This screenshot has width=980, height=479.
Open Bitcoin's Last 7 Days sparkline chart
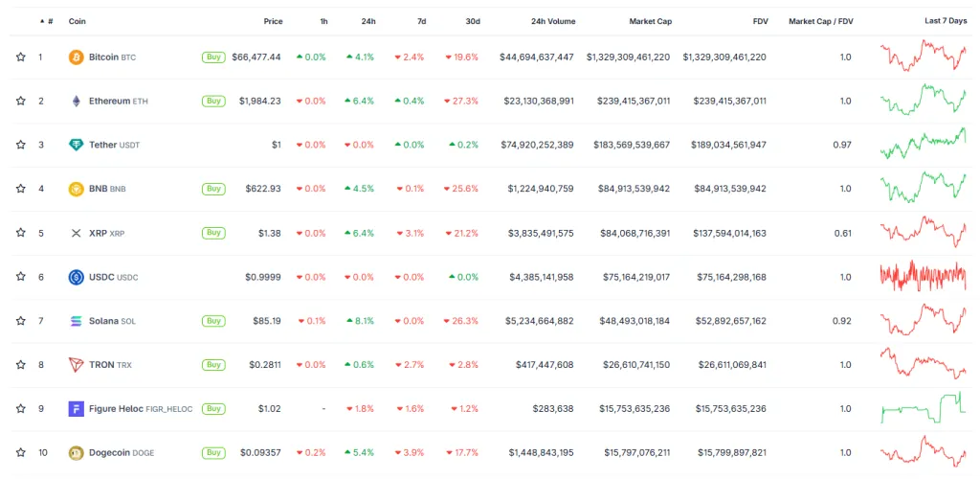click(923, 57)
